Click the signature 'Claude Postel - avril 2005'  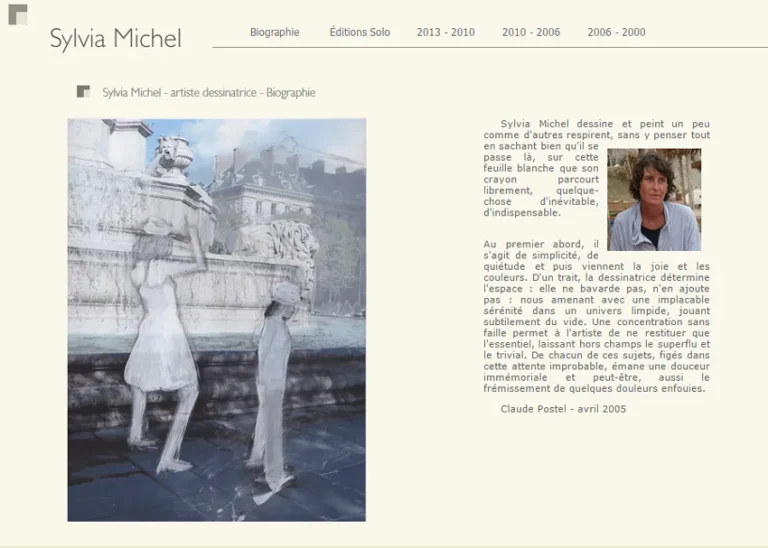click(x=563, y=409)
